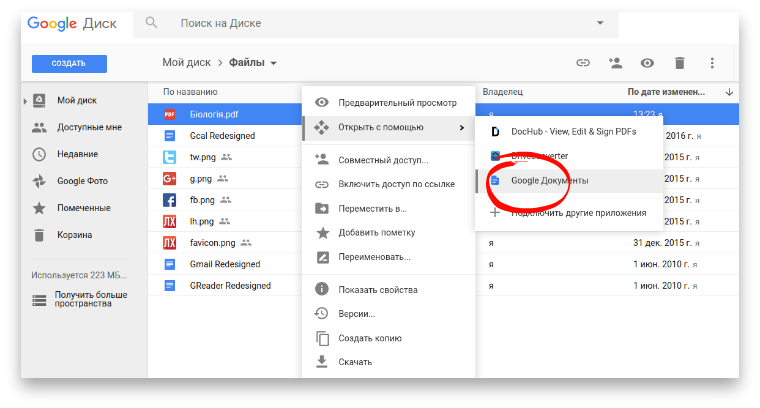This screenshot has width=760, height=408.
Task: Click the Создать button
Action: 69,63
